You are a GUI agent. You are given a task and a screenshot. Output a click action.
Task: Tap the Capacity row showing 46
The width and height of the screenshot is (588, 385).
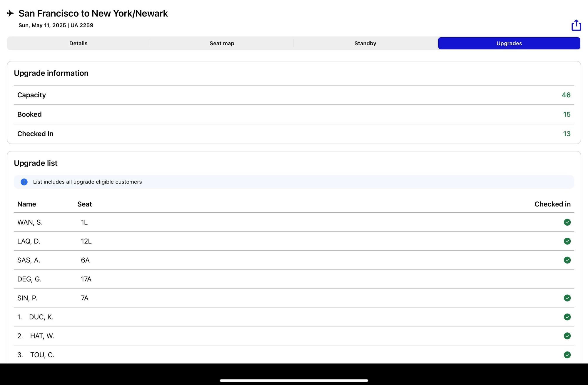[x=294, y=95]
